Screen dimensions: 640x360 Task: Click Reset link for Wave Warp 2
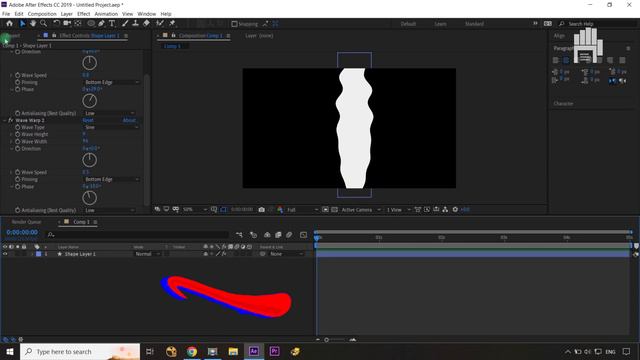point(88,120)
